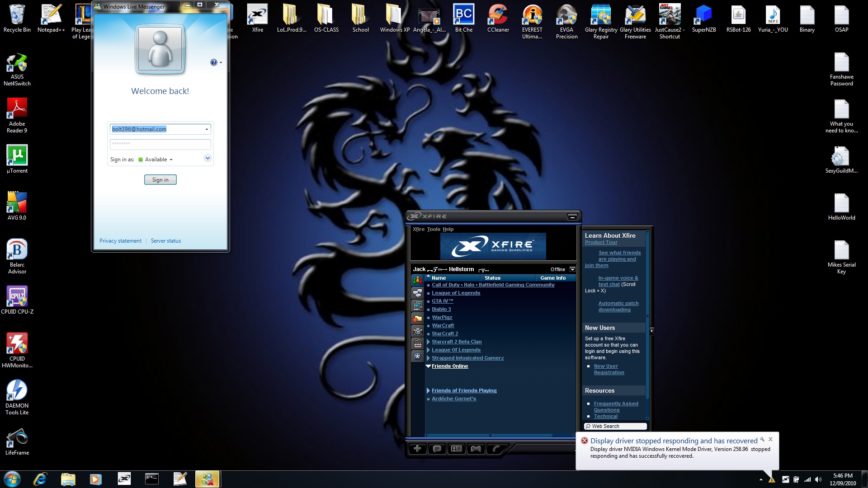Viewport: 868px width, 488px height.
Task: Click Xfire add friend plus button
Action: click(417, 449)
